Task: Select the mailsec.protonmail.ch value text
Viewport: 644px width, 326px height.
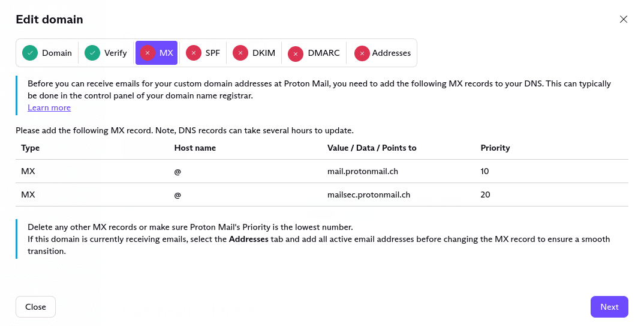Action: [369, 195]
